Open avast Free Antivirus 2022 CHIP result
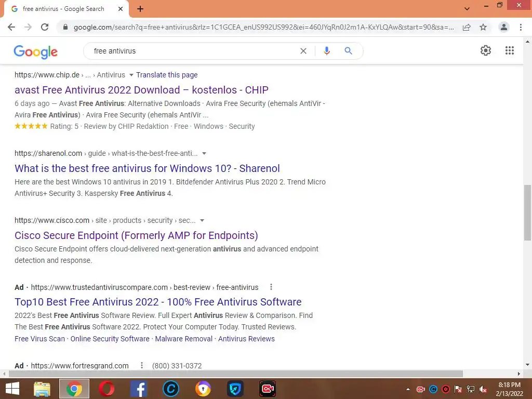The width and height of the screenshot is (532, 399). [141, 90]
